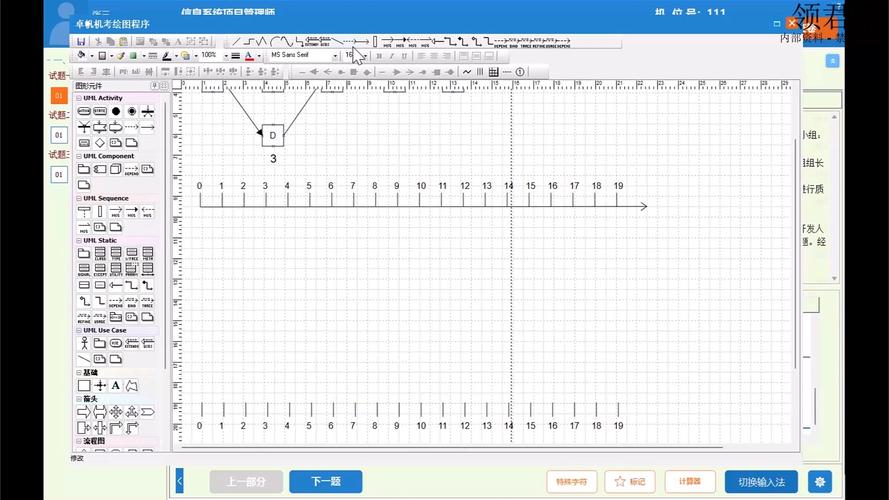Viewport: 889px width, 500px height.
Task: Select the basic rectangle shape
Action: 84,385
